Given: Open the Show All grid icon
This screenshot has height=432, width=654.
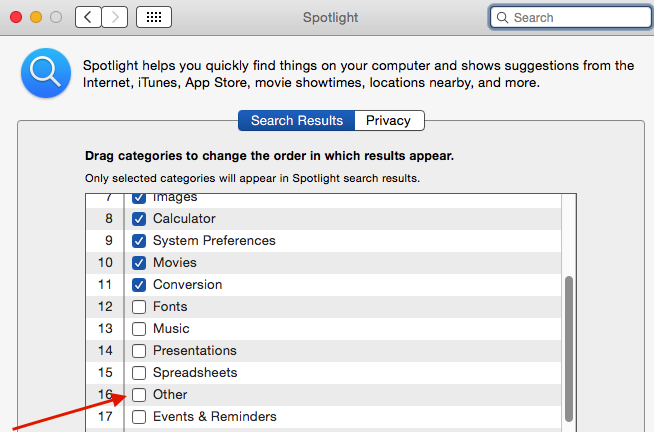Looking at the screenshot, I should pos(154,17).
